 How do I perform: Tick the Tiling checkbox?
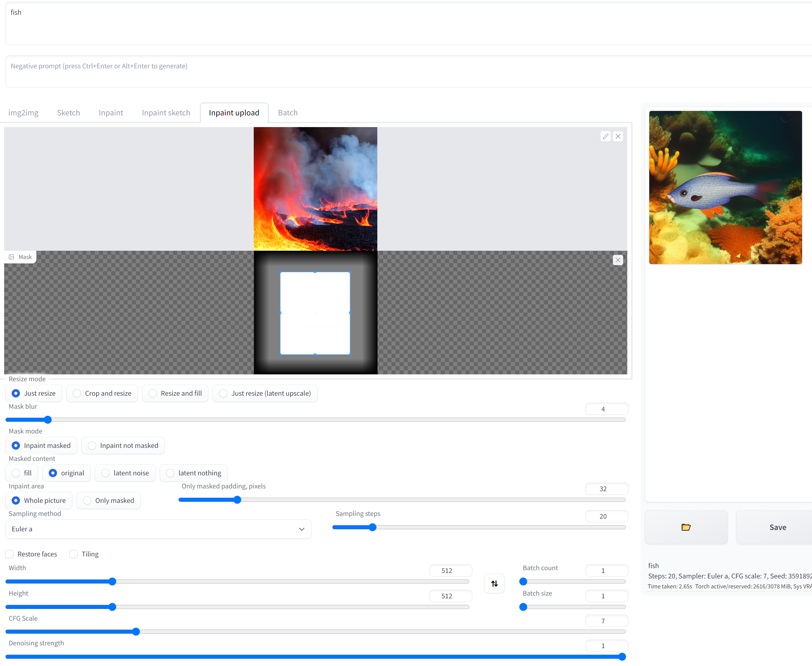(73, 554)
